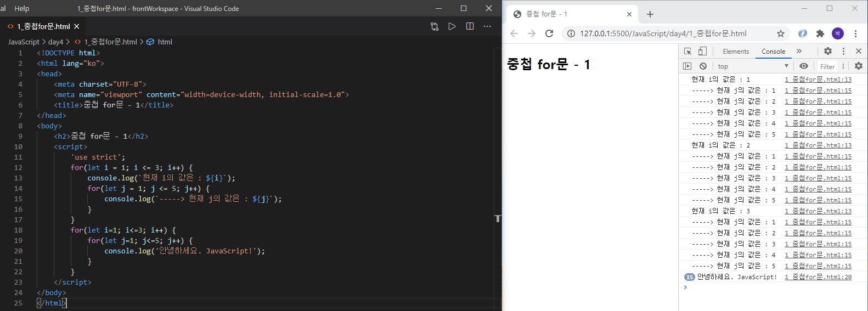Viewport: 868px width, 311px height.
Task: Click the Chrome address bar URL
Action: 663,33
